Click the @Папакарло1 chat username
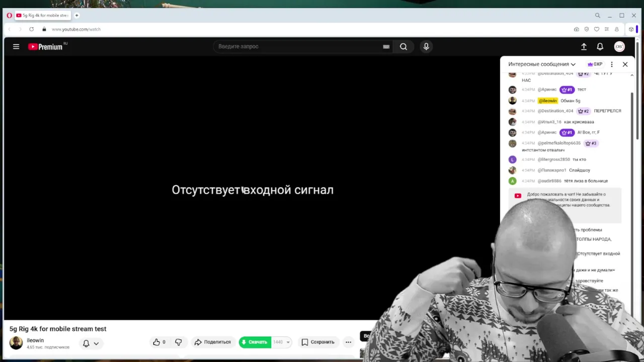Image resolution: width=644 pixels, height=362 pixels. click(x=552, y=170)
